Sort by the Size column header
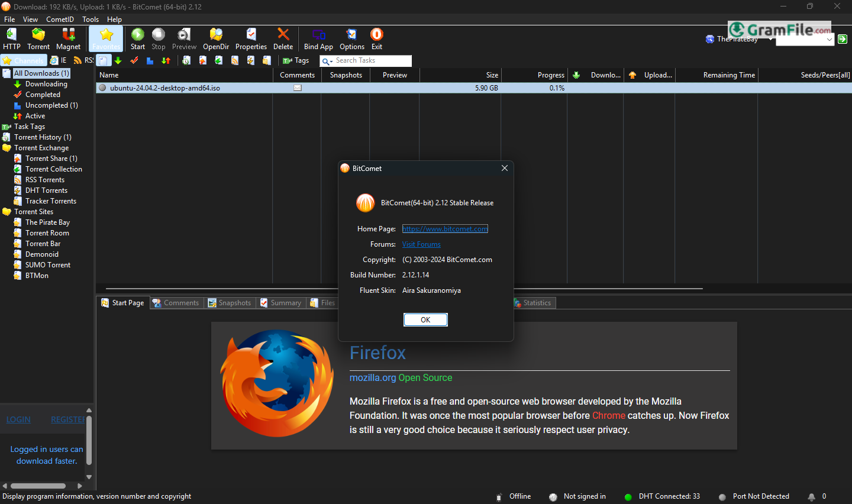 (x=460, y=75)
